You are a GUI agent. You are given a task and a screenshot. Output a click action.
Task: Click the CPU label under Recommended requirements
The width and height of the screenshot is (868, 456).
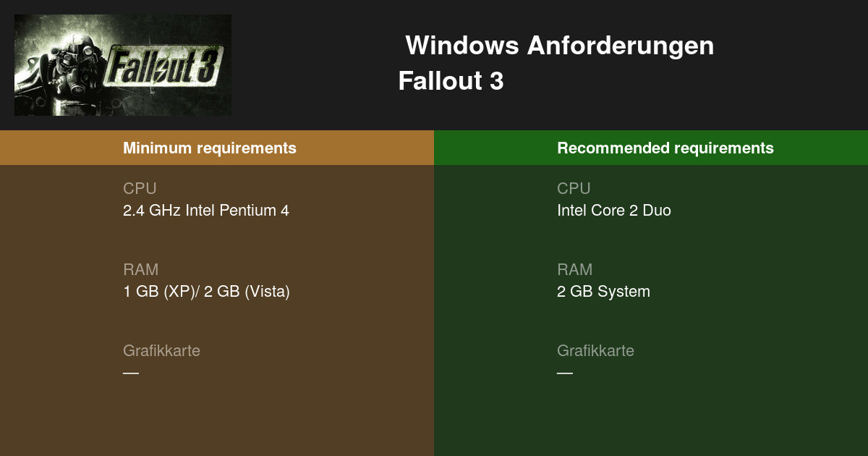[574, 188]
